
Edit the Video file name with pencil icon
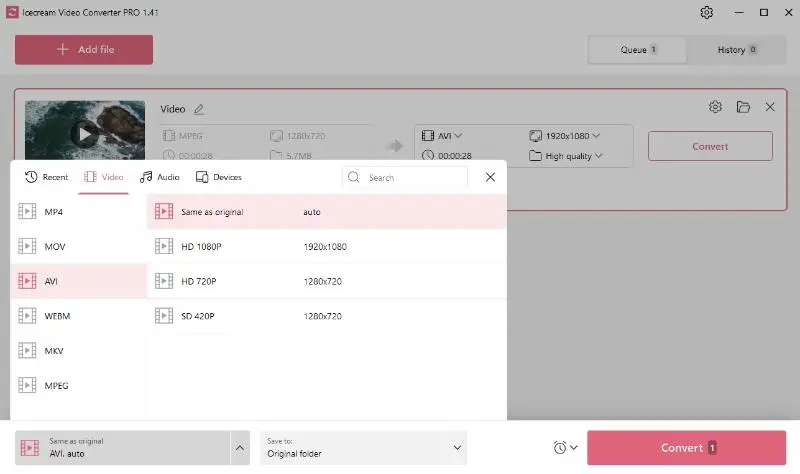[198, 109]
